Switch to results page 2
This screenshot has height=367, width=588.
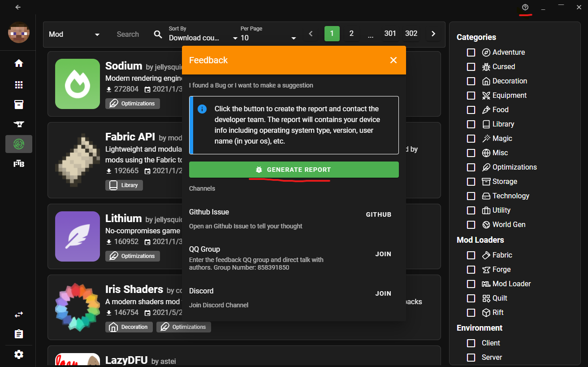[x=351, y=34]
